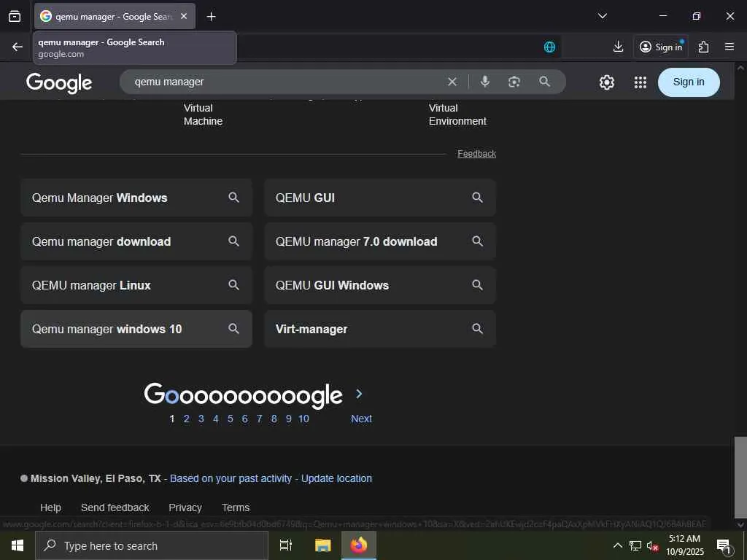This screenshot has width=747, height=560.
Task: Click the network tray icon
Action: [x=635, y=545]
